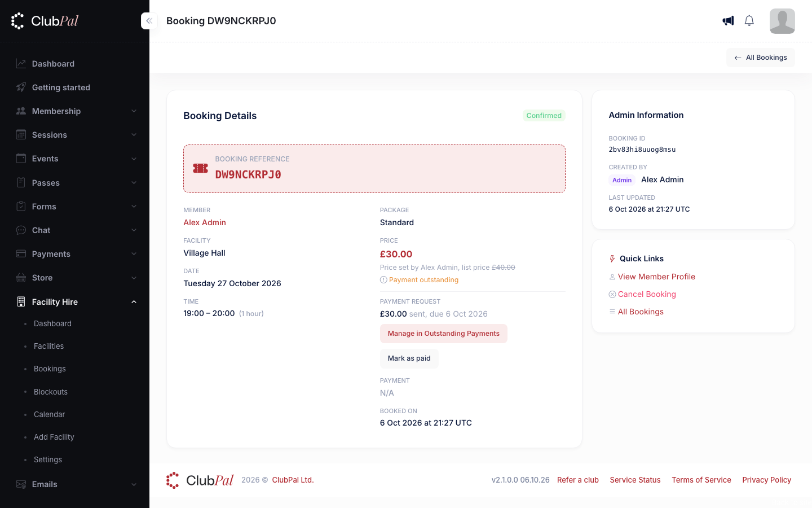Click the Membership people icon
Image resolution: width=812 pixels, height=508 pixels.
[x=21, y=111]
